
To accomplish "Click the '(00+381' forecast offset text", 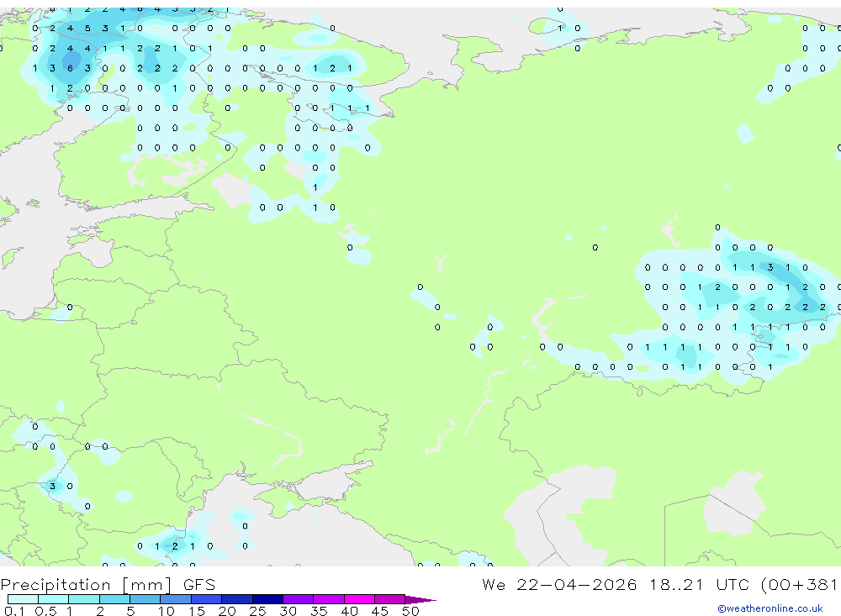I will [x=799, y=585].
